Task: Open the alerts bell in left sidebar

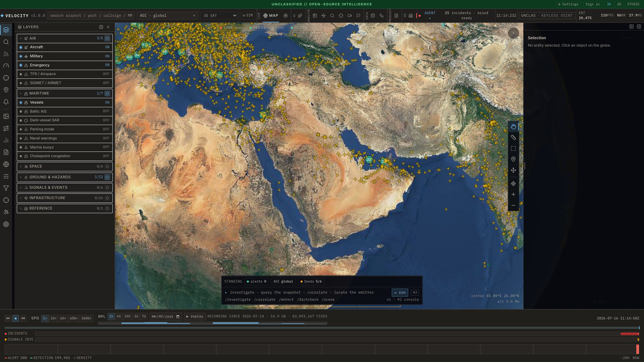Action: point(6,102)
